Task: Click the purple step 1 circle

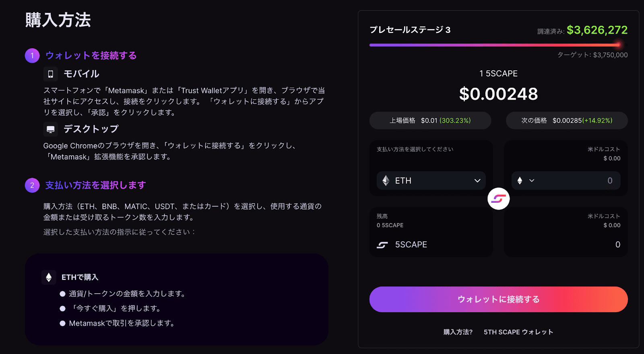Action: tap(32, 56)
